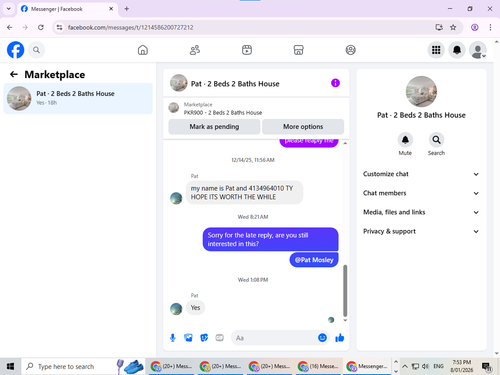The width and height of the screenshot is (500, 375).
Task: Open the tab search dropdown arrow
Action: click(x=9, y=9)
